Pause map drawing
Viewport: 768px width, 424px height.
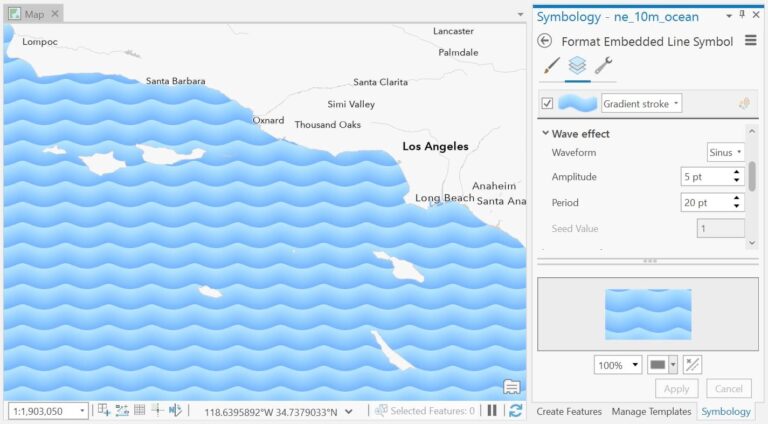click(x=492, y=410)
